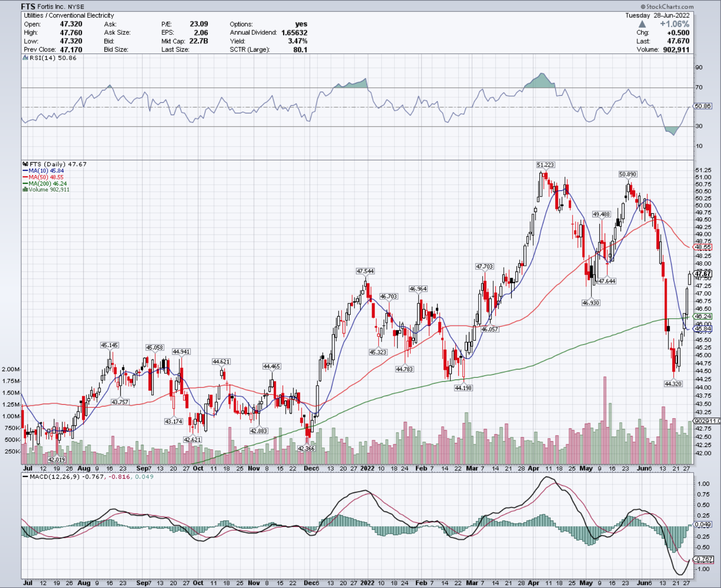Click the EPS value 2.06
The image size is (721, 588).
point(201,33)
